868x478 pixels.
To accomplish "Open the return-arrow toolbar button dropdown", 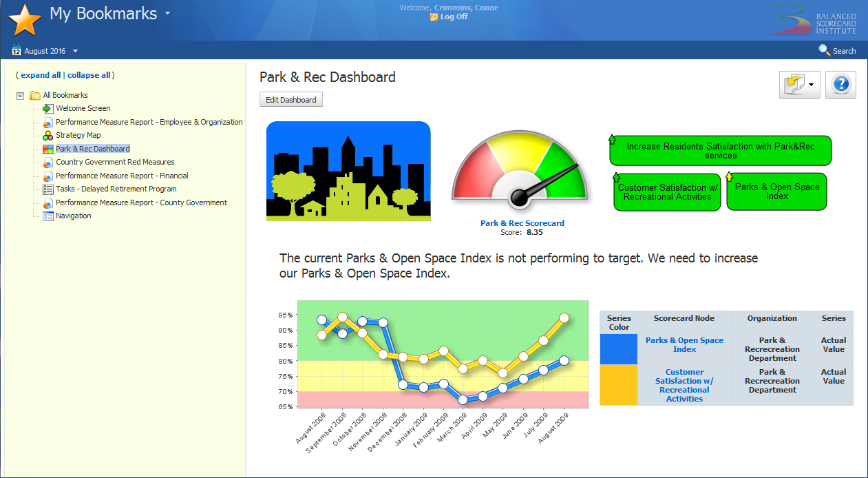I will [x=812, y=85].
